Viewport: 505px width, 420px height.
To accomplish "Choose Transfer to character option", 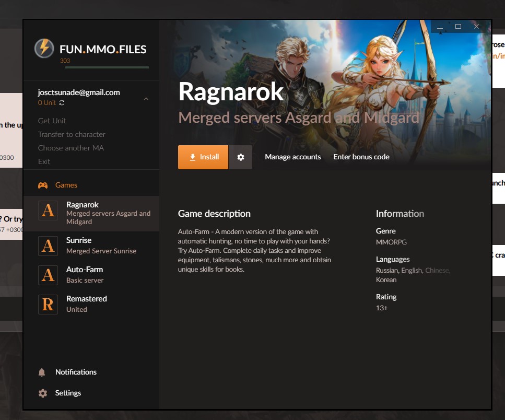I will pyautogui.click(x=72, y=134).
